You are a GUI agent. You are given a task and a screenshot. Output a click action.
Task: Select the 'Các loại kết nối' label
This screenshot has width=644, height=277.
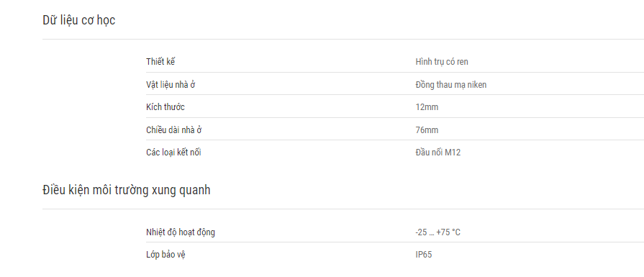[x=173, y=153]
